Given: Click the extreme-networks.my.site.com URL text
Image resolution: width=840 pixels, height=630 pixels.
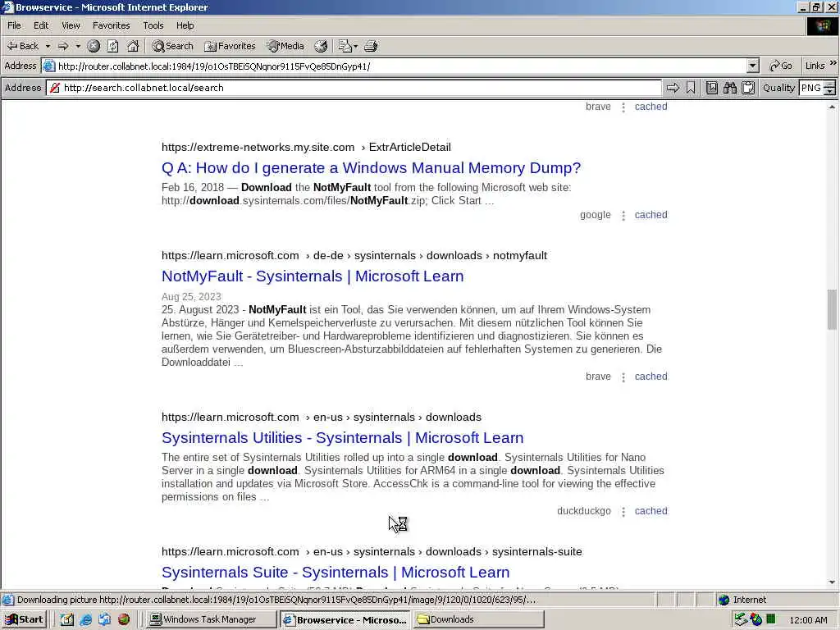Looking at the screenshot, I should point(258,148).
